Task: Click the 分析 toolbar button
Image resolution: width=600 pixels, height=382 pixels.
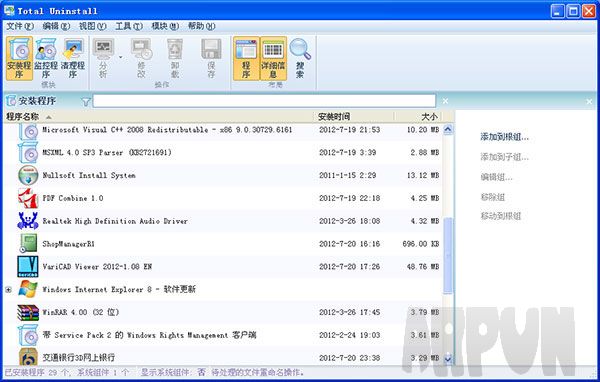Action: (103, 58)
